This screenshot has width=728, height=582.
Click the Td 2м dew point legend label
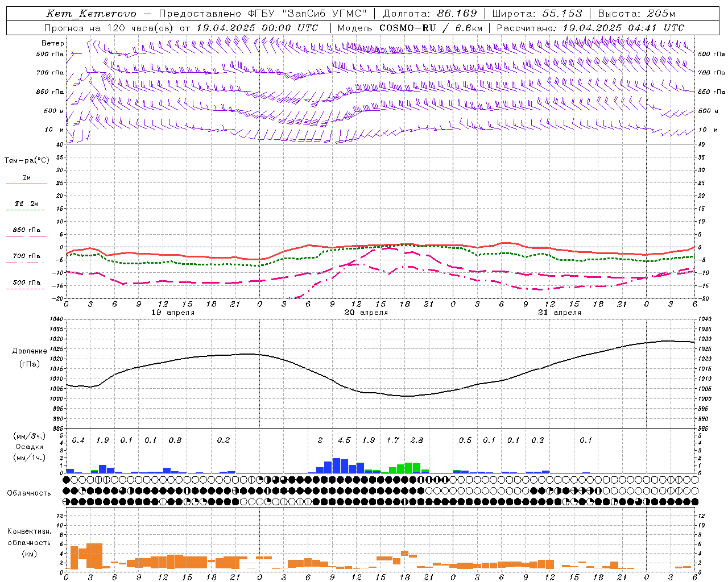tap(27, 203)
